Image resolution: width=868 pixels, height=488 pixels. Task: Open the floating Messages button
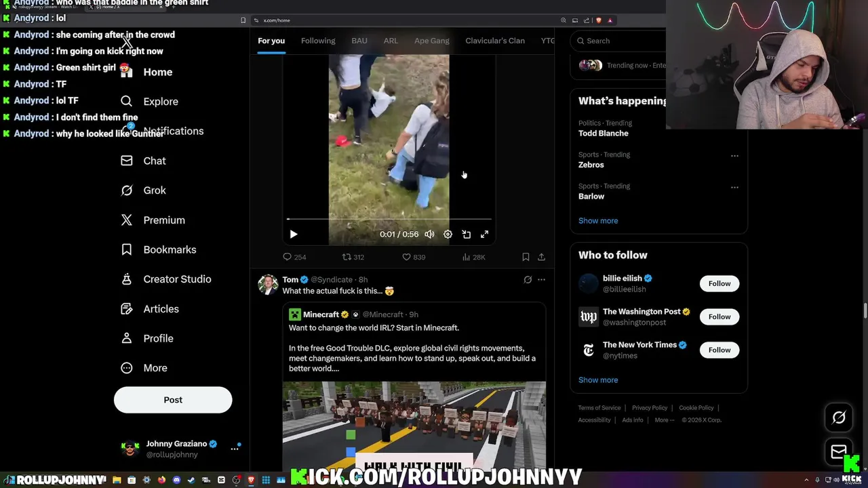point(839,452)
